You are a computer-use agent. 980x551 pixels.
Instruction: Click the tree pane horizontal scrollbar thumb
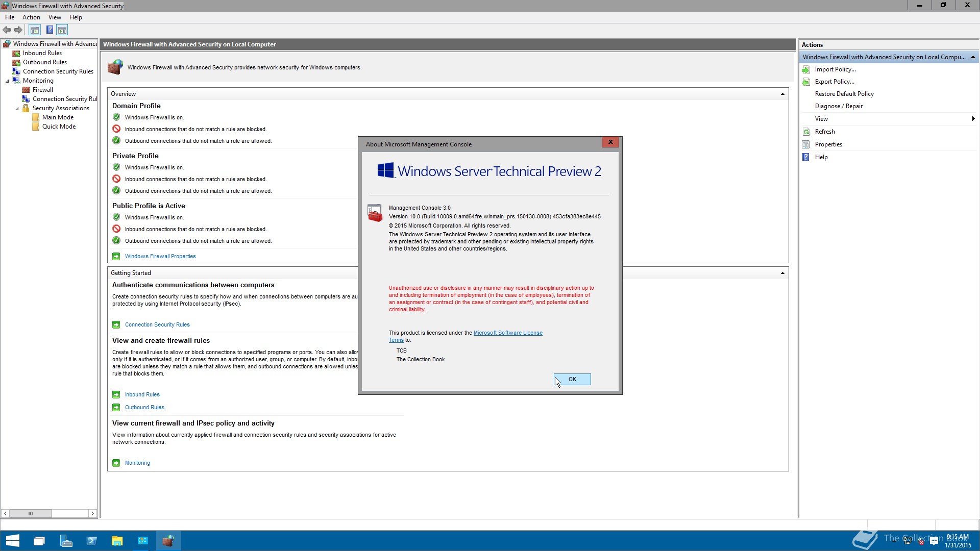click(x=31, y=513)
